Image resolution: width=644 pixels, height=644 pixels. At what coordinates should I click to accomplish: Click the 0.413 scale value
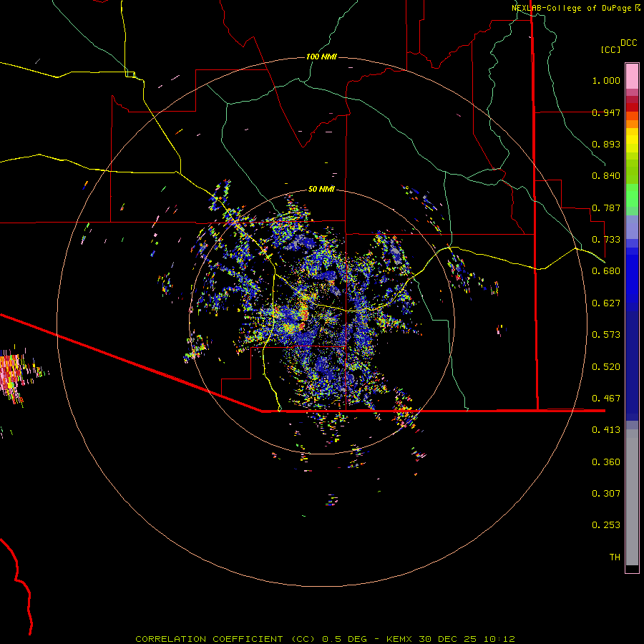click(x=606, y=430)
